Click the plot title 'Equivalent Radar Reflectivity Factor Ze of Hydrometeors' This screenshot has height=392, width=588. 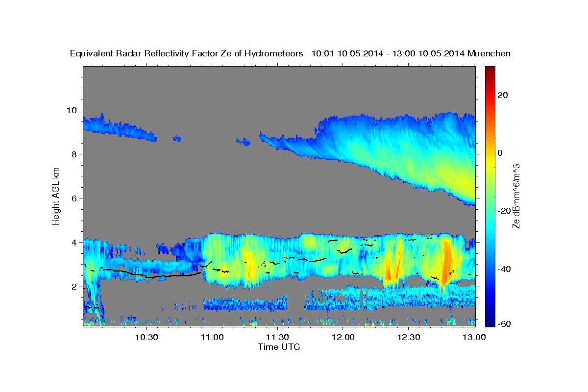pyautogui.click(x=187, y=53)
